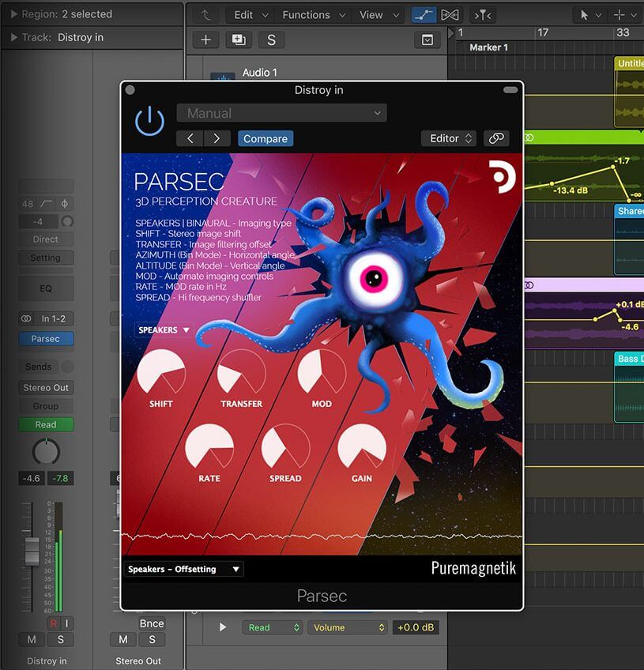Mute the Distroy in channel strip
The height and width of the screenshot is (670, 644).
[32, 639]
